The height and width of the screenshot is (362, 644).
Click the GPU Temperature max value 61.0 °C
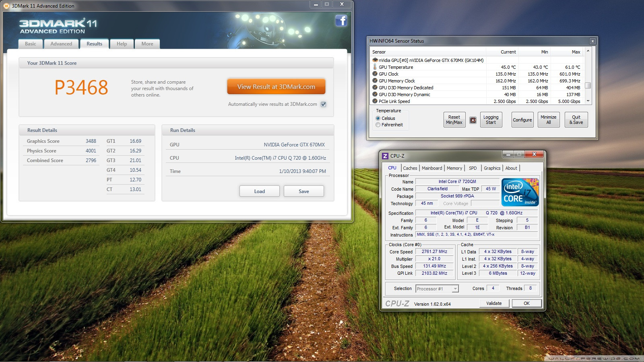click(x=572, y=67)
